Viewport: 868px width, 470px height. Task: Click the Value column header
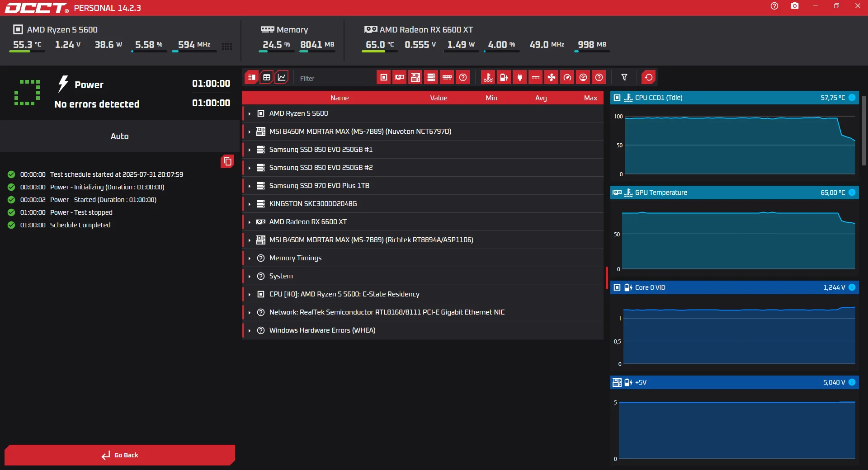[x=439, y=98]
